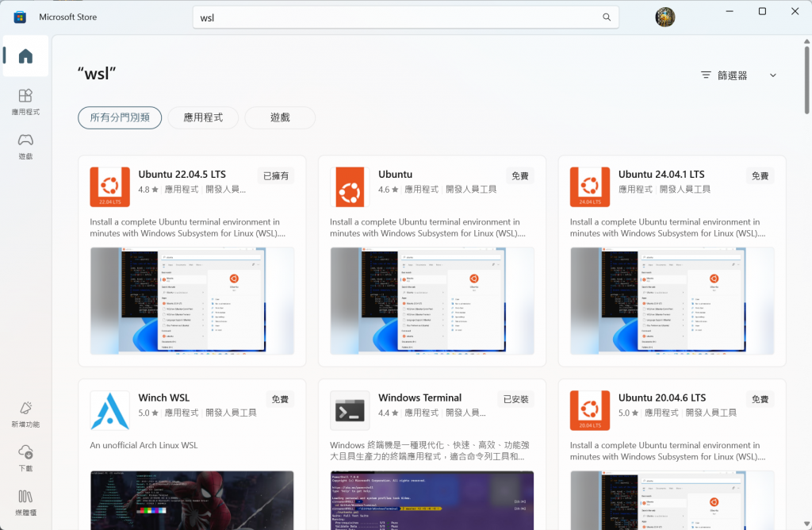Open Ubuntu 22.04.5 LTS title link

coord(182,174)
